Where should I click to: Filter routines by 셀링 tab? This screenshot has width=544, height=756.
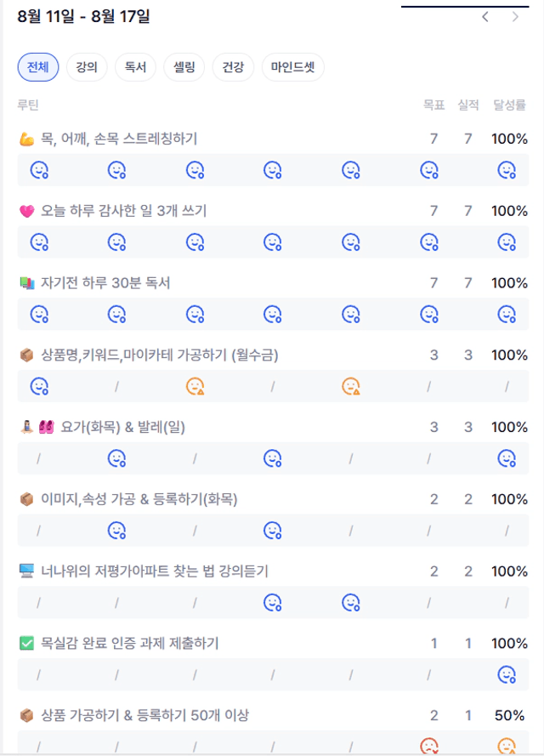point(184,67)
